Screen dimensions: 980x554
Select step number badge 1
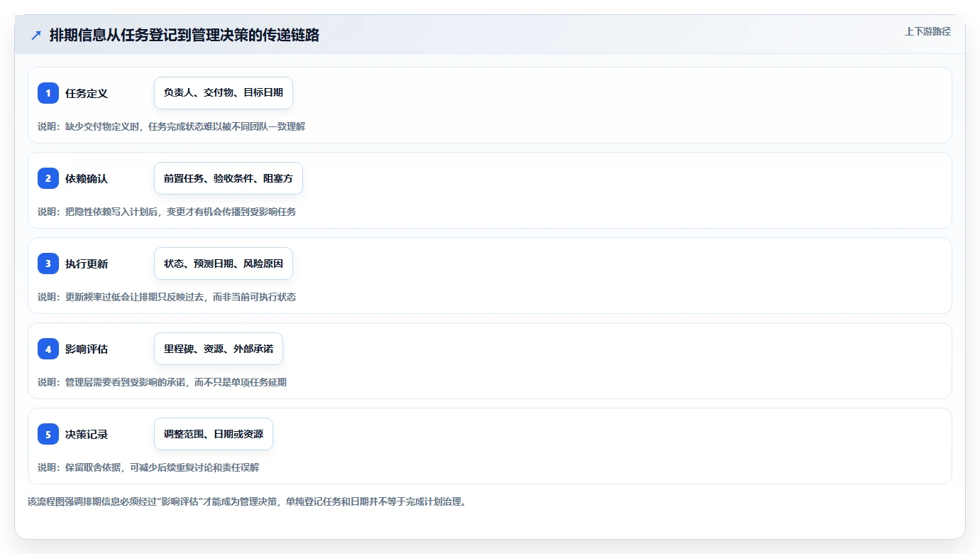(48, 93)
